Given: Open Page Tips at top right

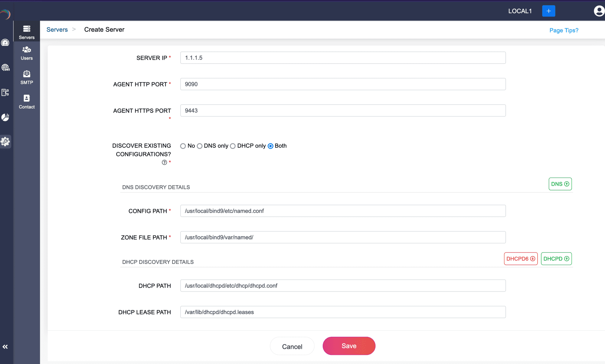Looking at the screenshot, I should pos(564,30).
